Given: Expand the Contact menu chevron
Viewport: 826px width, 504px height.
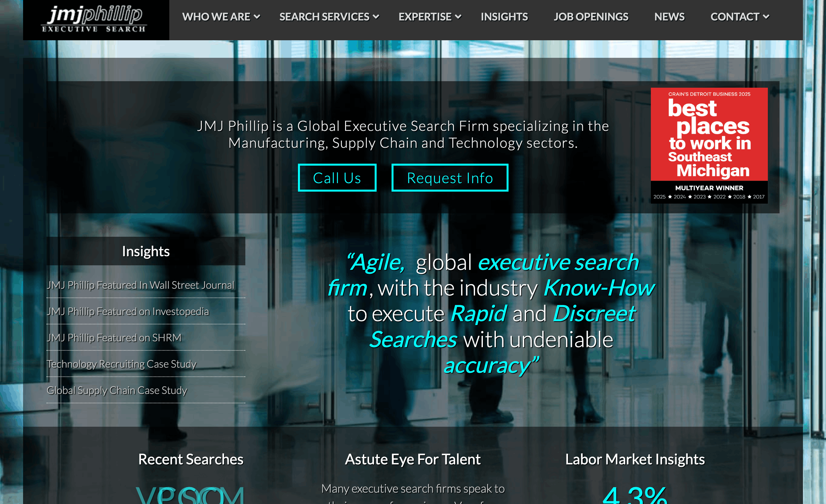Looking at the screenshot, I should [766, 17].
